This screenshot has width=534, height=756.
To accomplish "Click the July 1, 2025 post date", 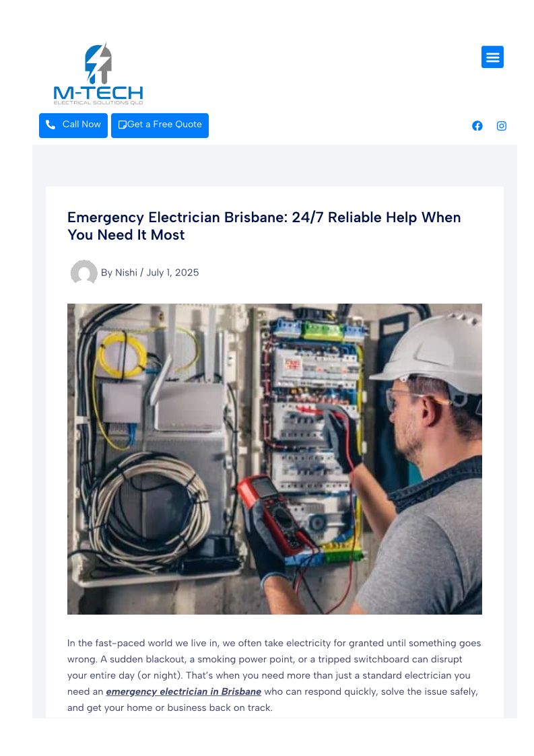I will pyautogui.click(x=172, y=273).
